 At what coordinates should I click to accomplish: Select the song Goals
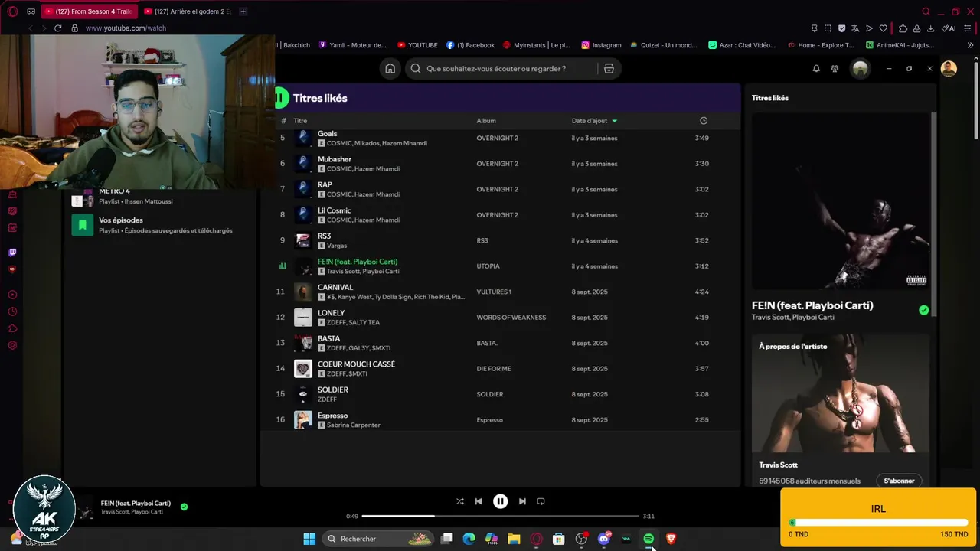(327, 133)
